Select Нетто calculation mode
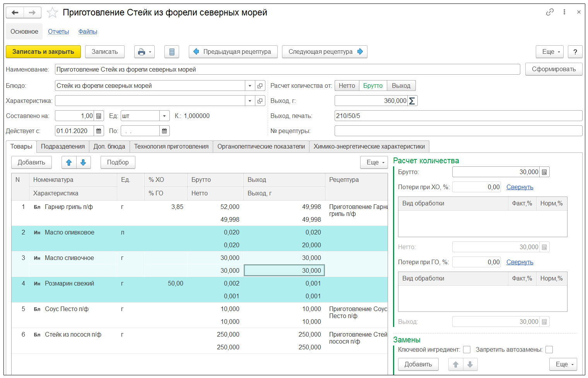This screenshot has width=588, height=378. pos(347,86)
